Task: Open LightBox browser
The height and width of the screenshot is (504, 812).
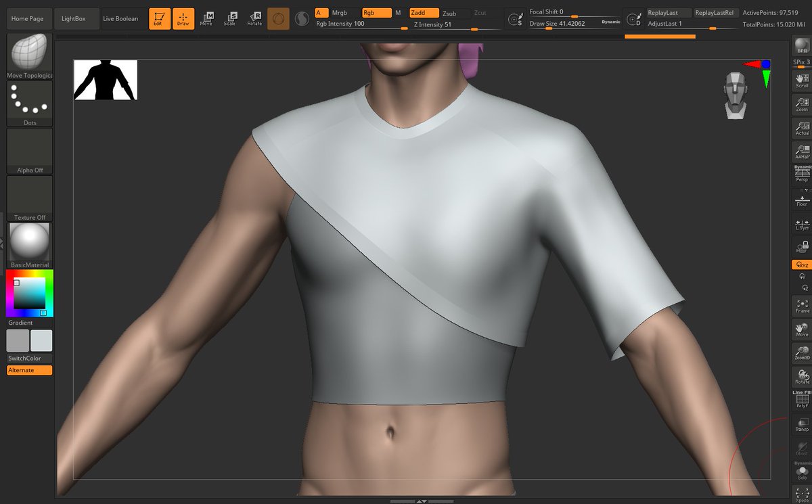Action: [x=75, y=18]
